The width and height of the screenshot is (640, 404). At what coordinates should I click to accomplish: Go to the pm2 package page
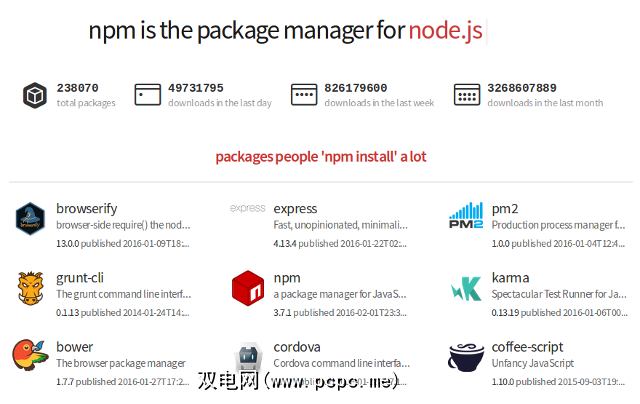[x=504, y=209]
